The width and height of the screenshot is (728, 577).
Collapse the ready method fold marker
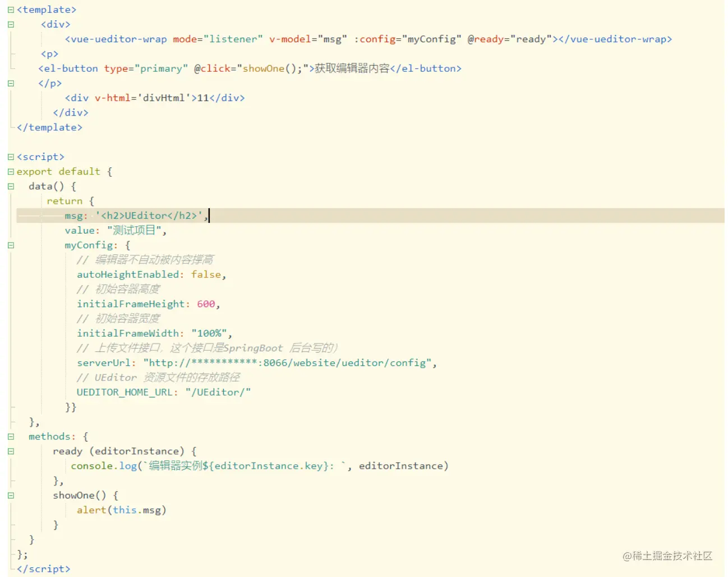click(x=11, y=451)
